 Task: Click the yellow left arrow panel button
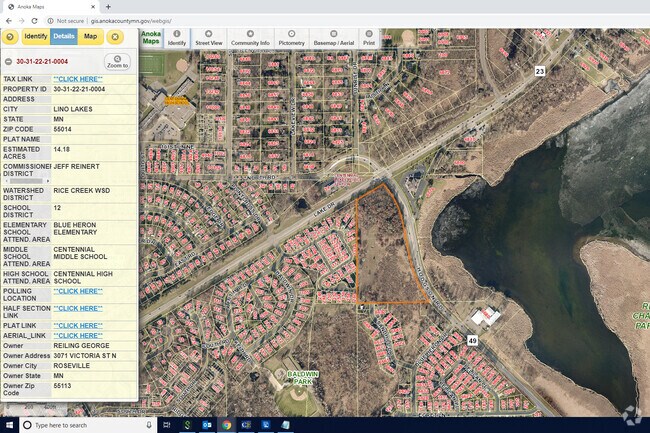[10, 37]
